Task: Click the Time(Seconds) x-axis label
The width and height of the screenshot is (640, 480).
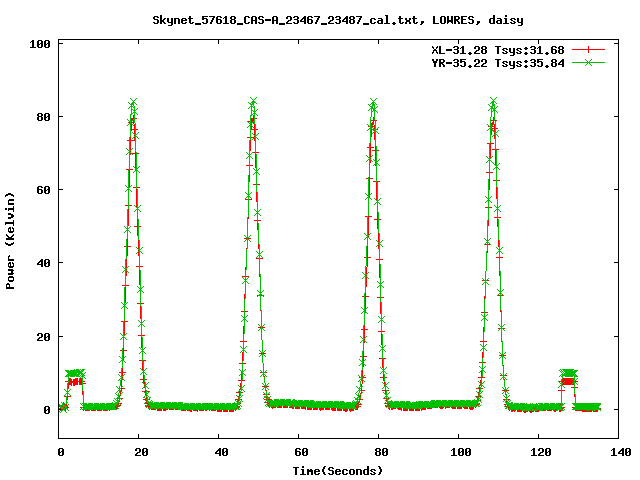Action: click(338, 470)
